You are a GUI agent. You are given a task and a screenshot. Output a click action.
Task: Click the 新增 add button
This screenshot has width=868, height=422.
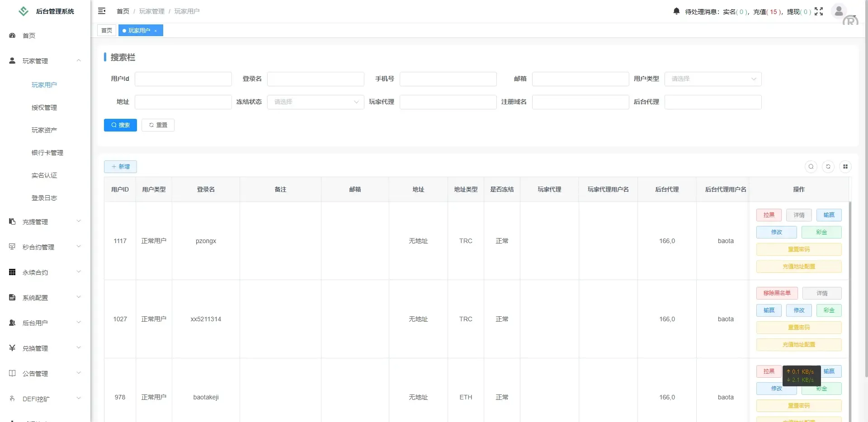coord(120,166)
